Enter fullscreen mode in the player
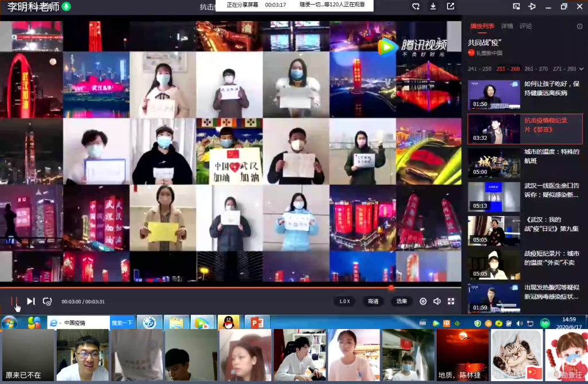 (x=451, y=301)
